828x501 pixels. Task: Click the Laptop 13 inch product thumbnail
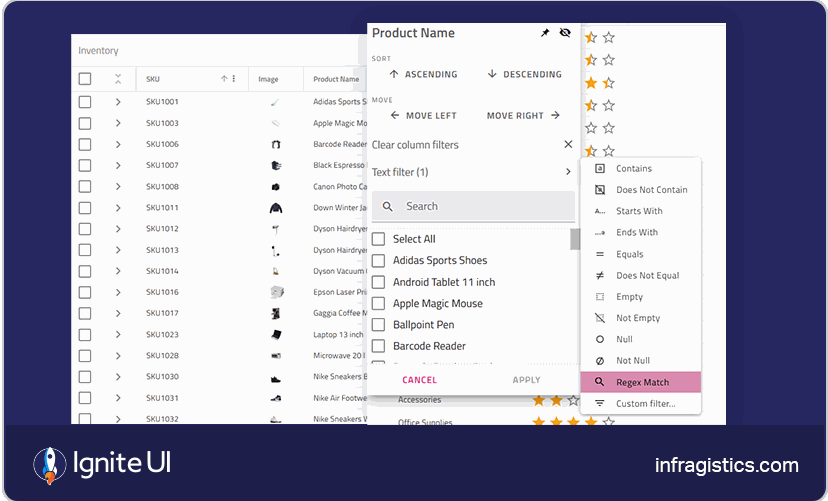[276, 335]
